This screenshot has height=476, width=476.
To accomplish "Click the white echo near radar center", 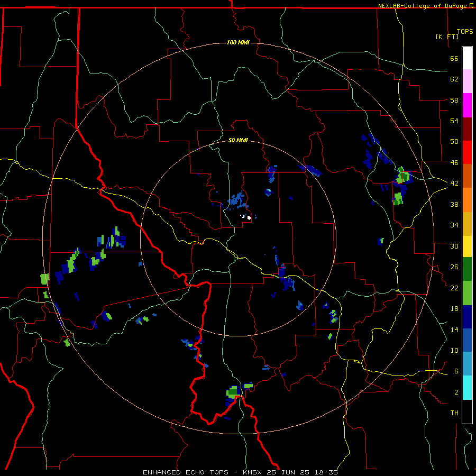I will [x=249, y=217].
